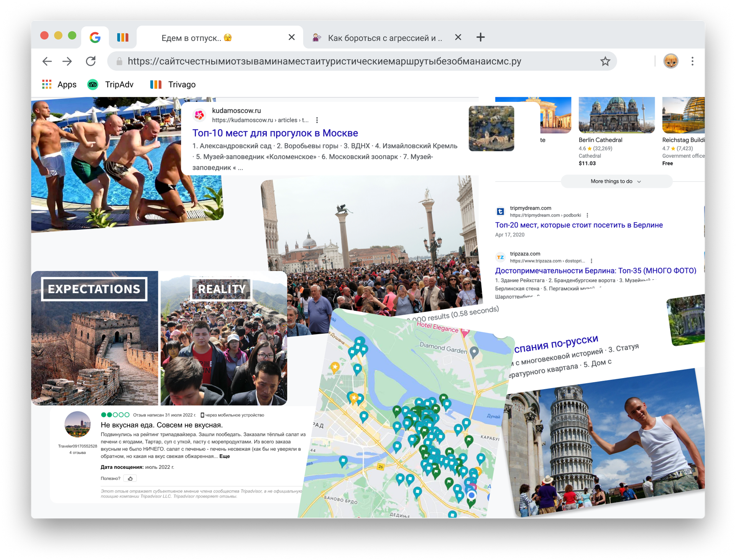
Task: Open the Reichstag Building photo card
Action: click(683, 115)
